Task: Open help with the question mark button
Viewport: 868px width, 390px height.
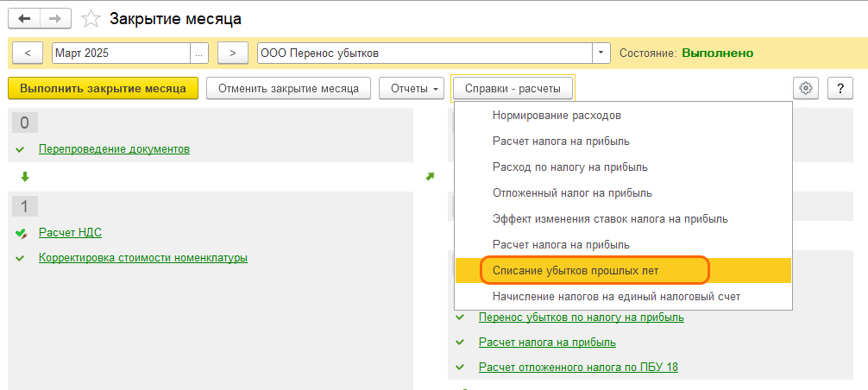Action: click(840, 88)
